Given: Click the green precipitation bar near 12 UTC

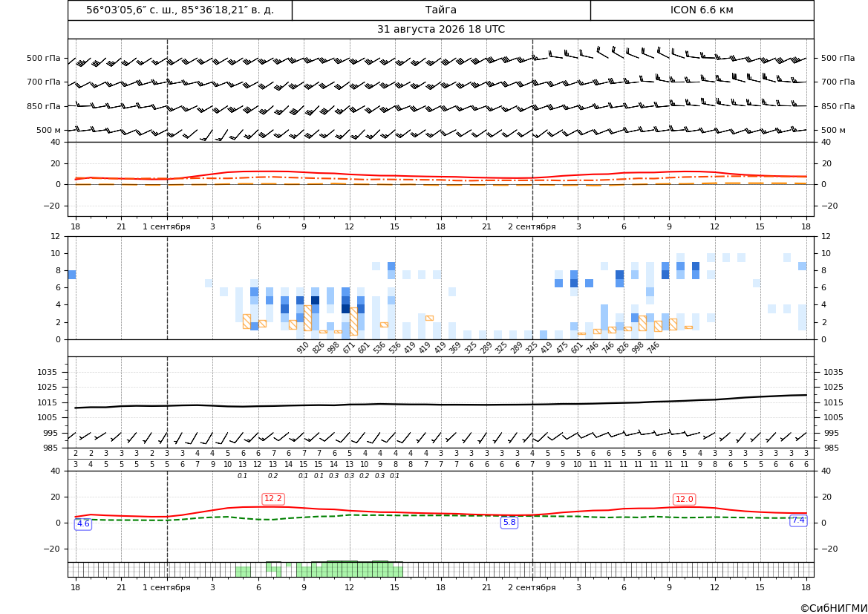Looking at the screenshot, I should coord(349,569).
